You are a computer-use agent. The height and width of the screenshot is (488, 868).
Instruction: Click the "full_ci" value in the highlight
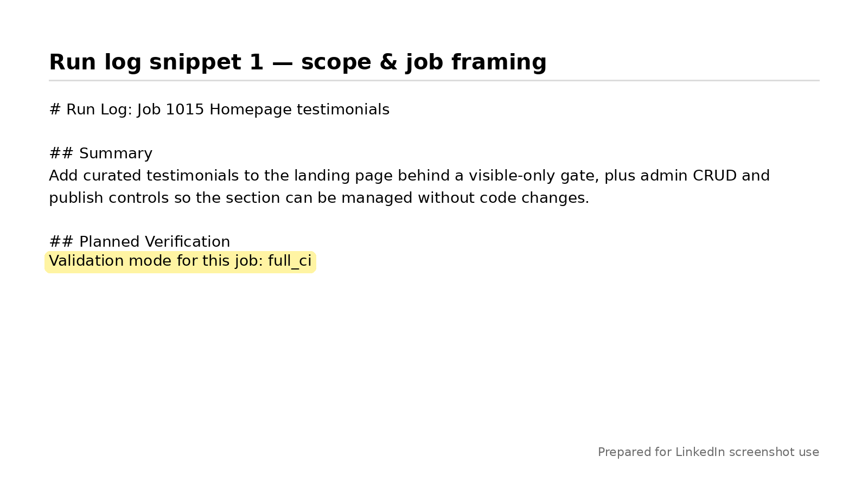tap(290, 262)
